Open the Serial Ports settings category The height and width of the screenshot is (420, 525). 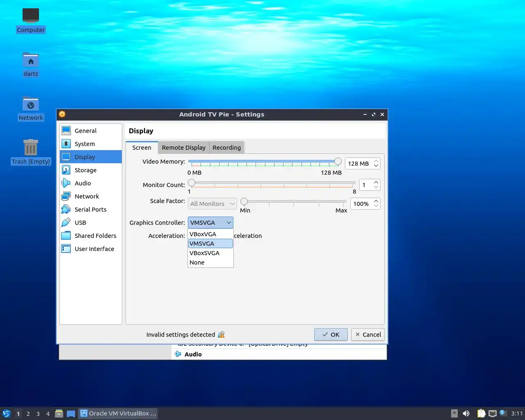click(x=91, y=210)
